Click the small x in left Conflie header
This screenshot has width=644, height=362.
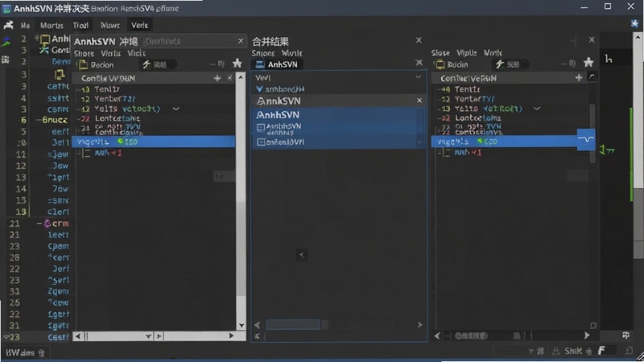coord(229,78)
